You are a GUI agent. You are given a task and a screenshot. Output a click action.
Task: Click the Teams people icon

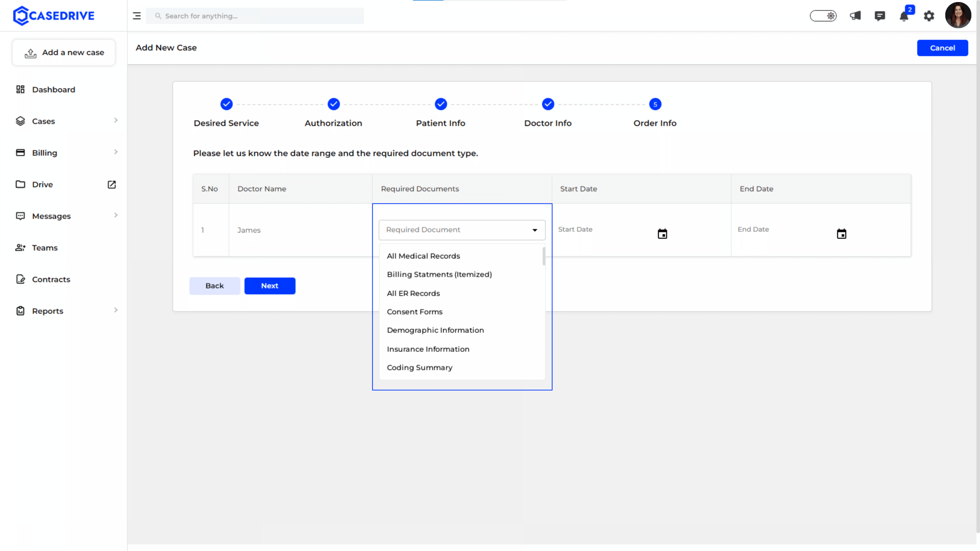click(20, 248)
